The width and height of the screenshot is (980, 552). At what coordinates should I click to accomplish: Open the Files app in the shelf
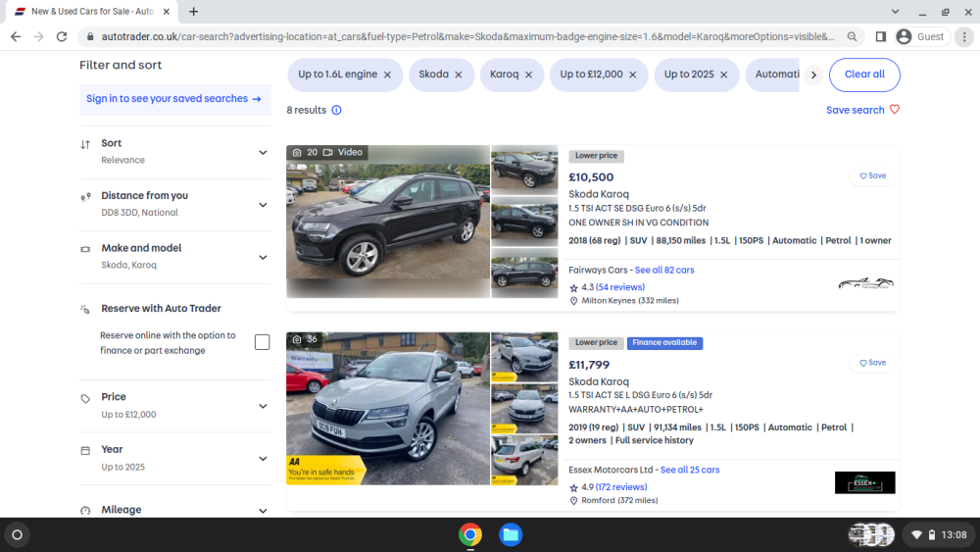point(511,534)
